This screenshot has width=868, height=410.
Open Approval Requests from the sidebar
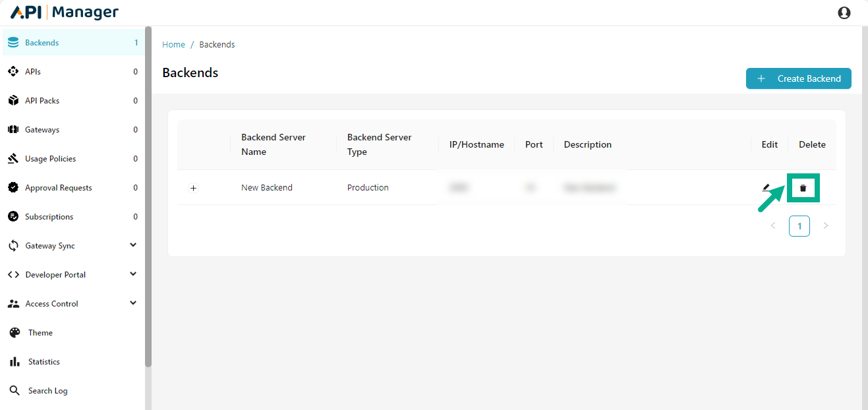(x=14, y=187)
